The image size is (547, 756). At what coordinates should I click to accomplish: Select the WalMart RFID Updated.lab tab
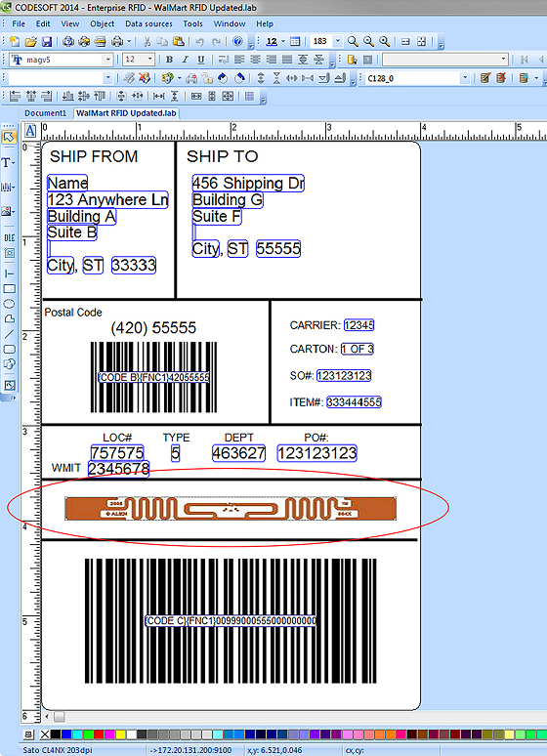pos(126,113)
